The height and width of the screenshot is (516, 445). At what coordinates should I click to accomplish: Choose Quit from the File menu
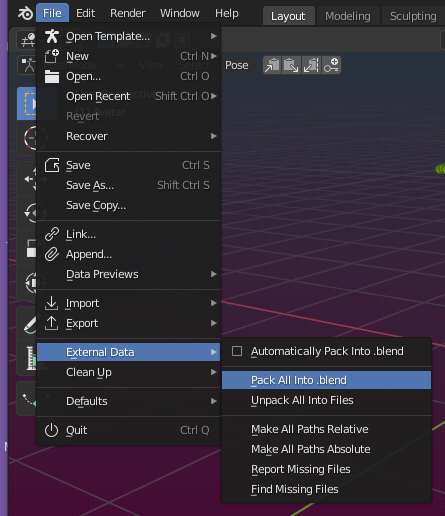coord(129,430)
